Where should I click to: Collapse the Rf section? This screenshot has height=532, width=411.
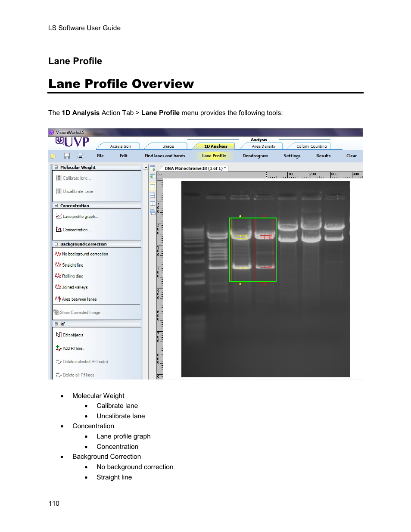(56, 324)
